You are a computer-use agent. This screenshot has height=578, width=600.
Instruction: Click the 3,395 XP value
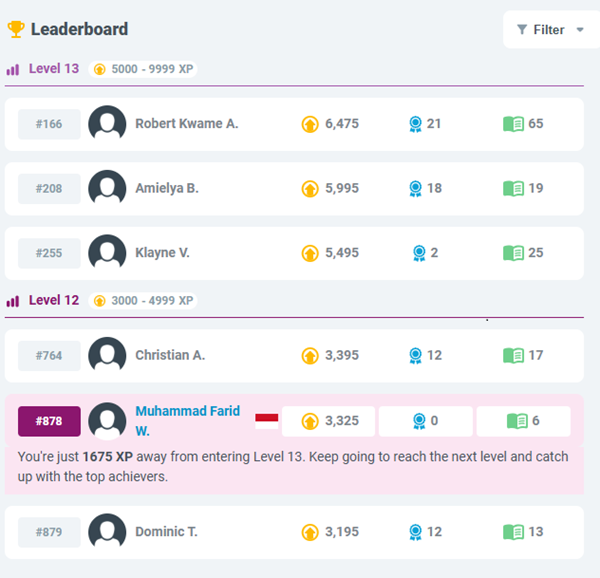(x=342, y=356)
